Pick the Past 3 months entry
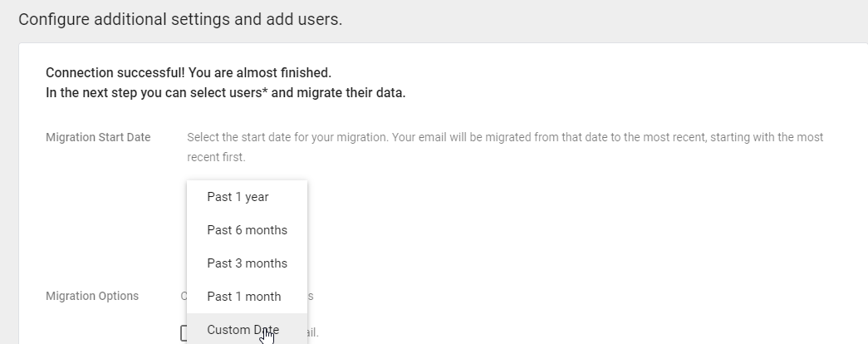 tap(247, 263)
